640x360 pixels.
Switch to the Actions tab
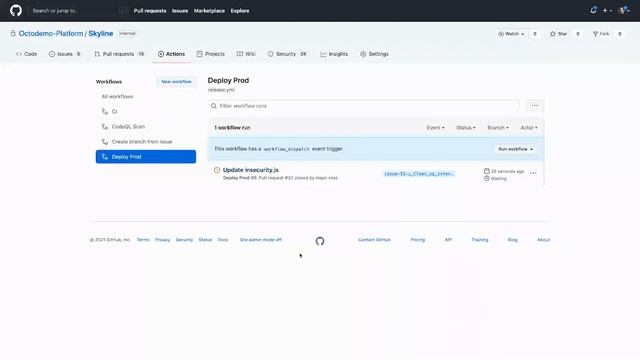[x=171, y=54]
